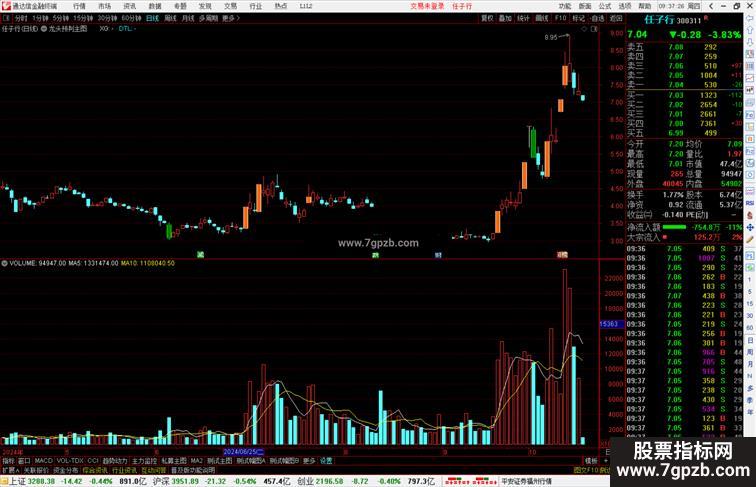Screen dimensions: 756x487
Task: Click the back chevron in title bar
Action: [x=711, y=6]
